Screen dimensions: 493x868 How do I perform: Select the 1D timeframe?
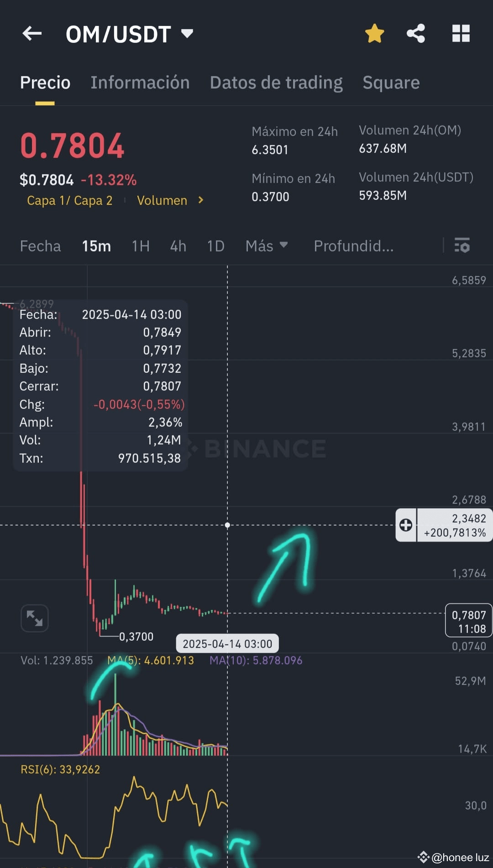(x=215, y=246)
